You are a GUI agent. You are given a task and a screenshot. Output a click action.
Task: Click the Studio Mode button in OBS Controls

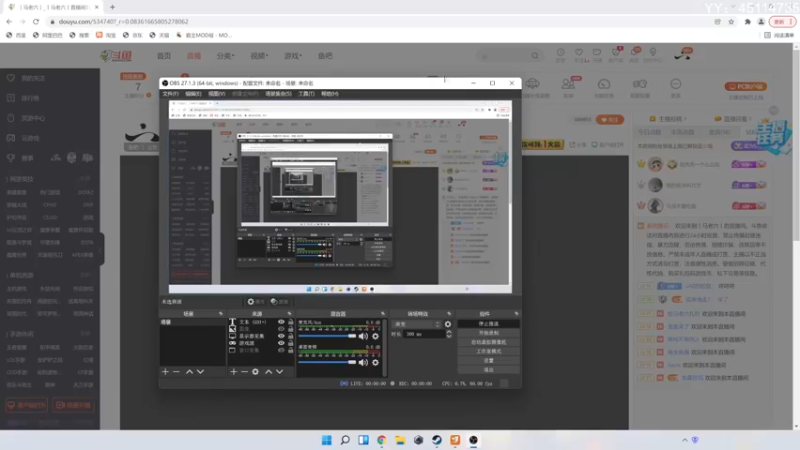(488, 352)
